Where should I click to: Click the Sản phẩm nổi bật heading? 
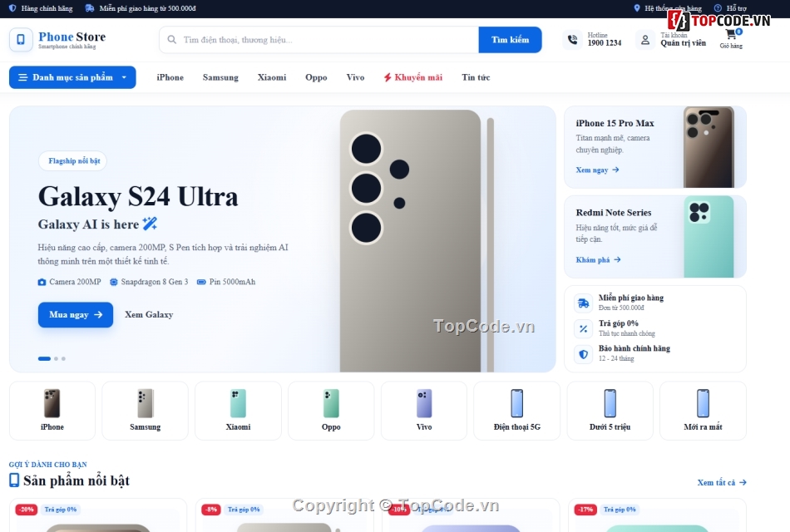[76, 480]
